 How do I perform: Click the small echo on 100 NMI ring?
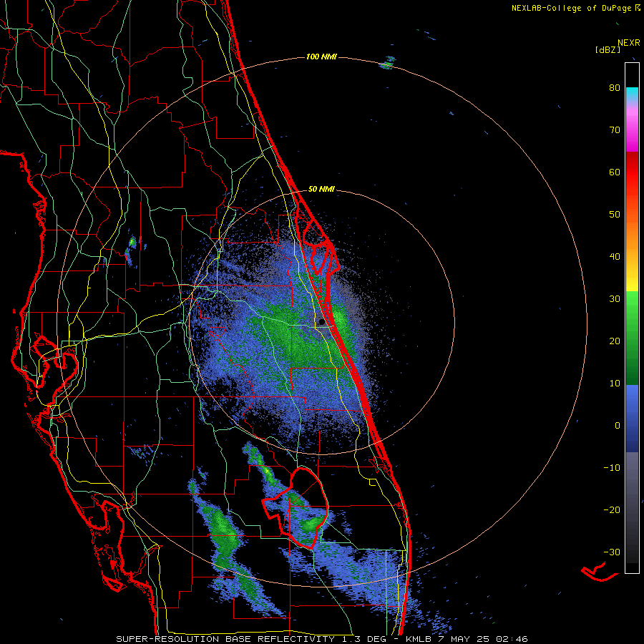(x=387, y=63)
